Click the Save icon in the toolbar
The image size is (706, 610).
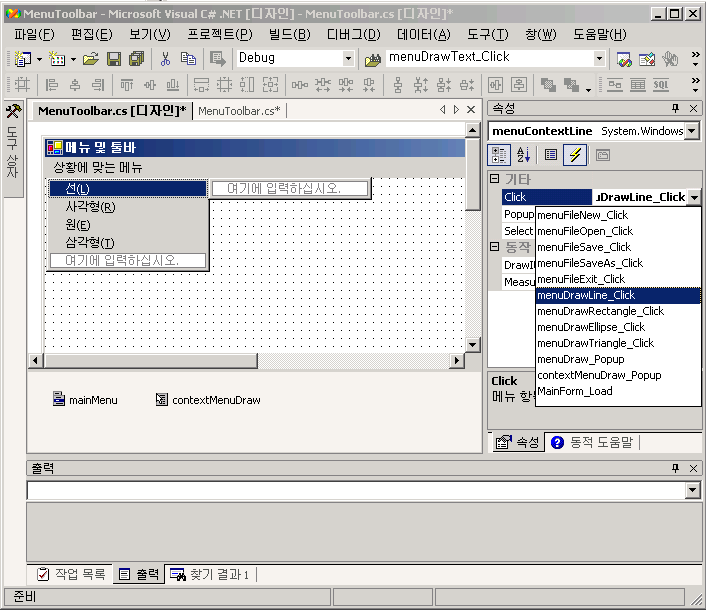[113, 59]
